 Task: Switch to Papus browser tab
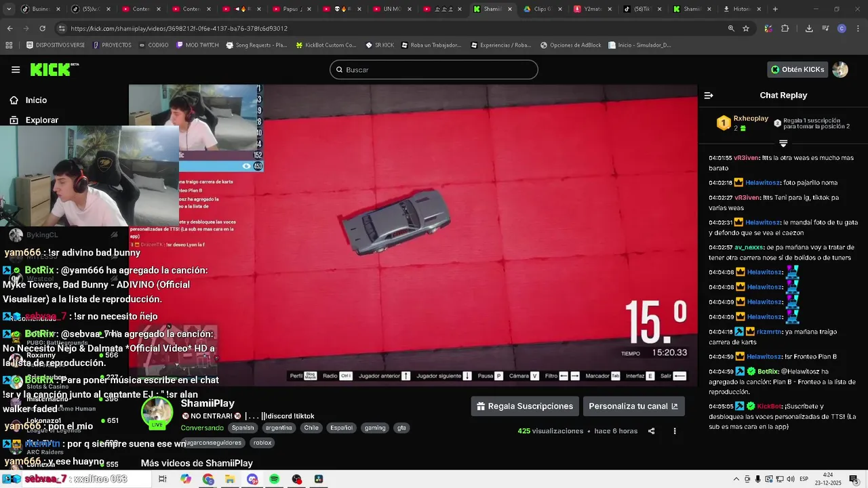point(293,9)
